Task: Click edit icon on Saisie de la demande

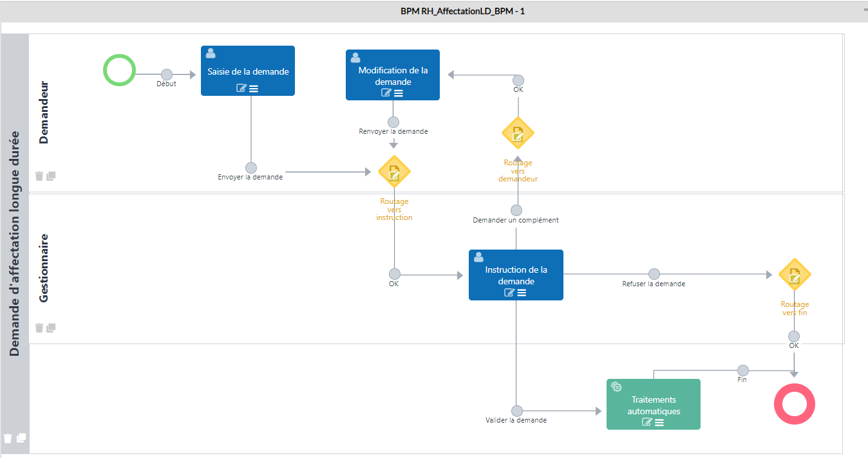Action: (241, 88)
